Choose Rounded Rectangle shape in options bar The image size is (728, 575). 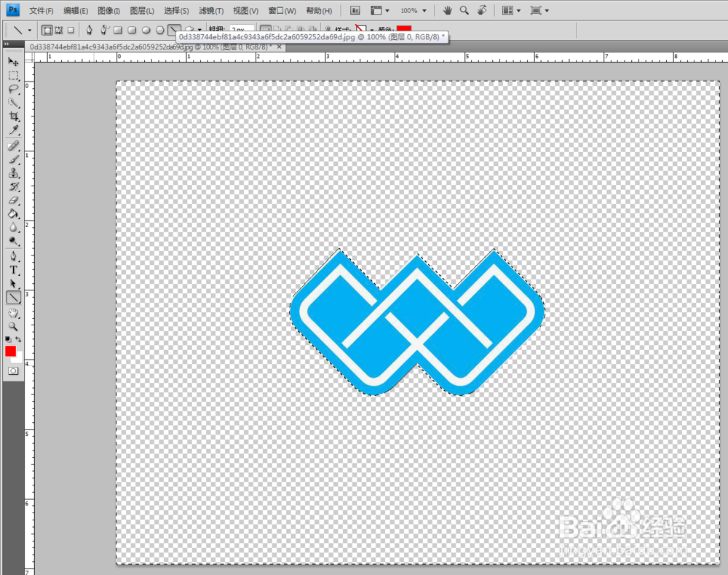pos(132,30)
